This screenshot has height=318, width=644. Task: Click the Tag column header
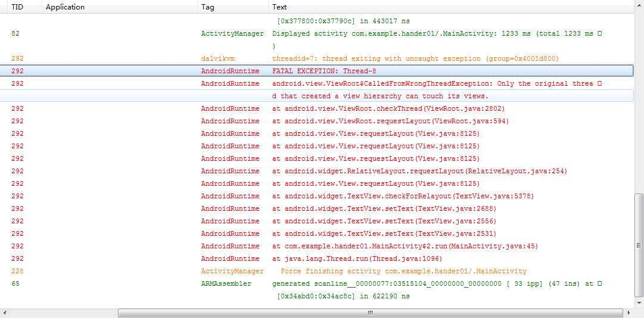point(208,7)
